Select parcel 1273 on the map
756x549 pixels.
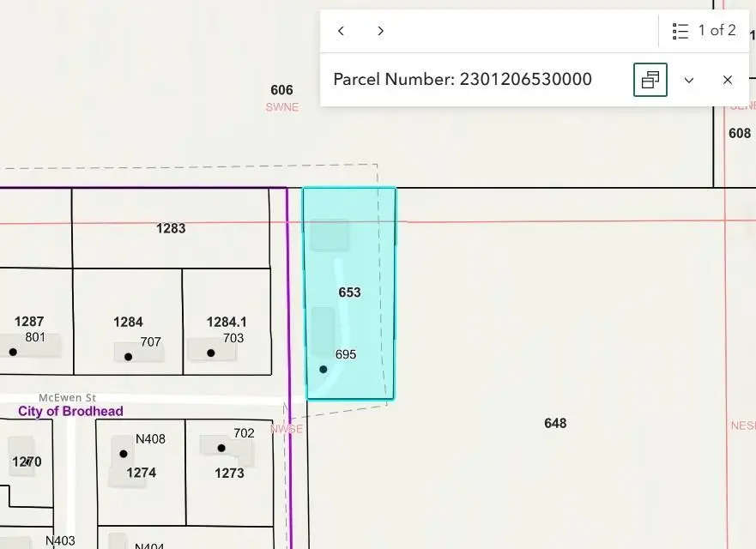coord(229,473)
